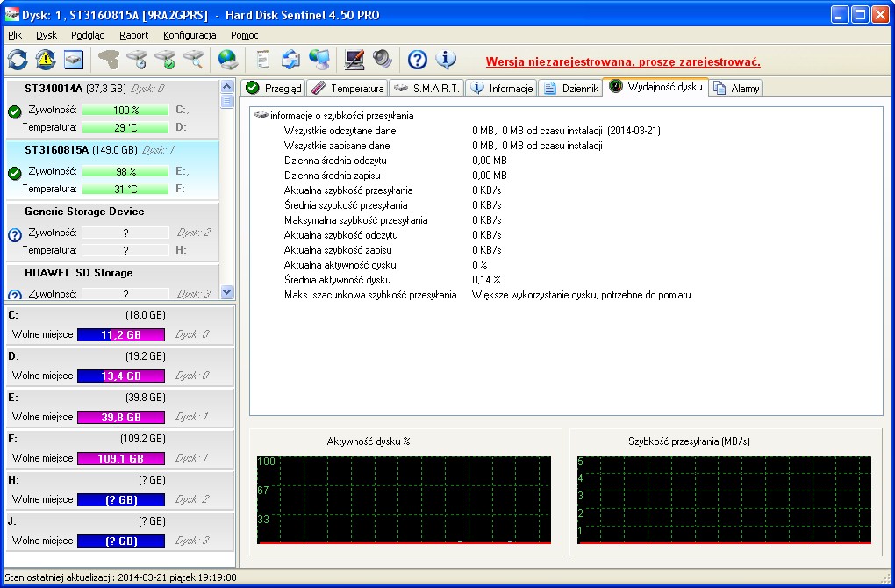Open the Dysk menu
This screenshot has width=895, height=588.
[x=47, y=35]
